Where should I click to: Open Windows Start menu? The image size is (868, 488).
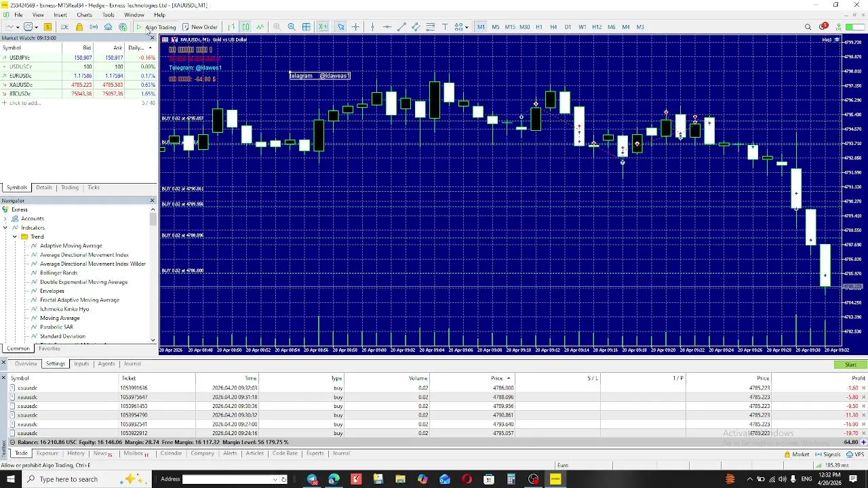(10, 479)
